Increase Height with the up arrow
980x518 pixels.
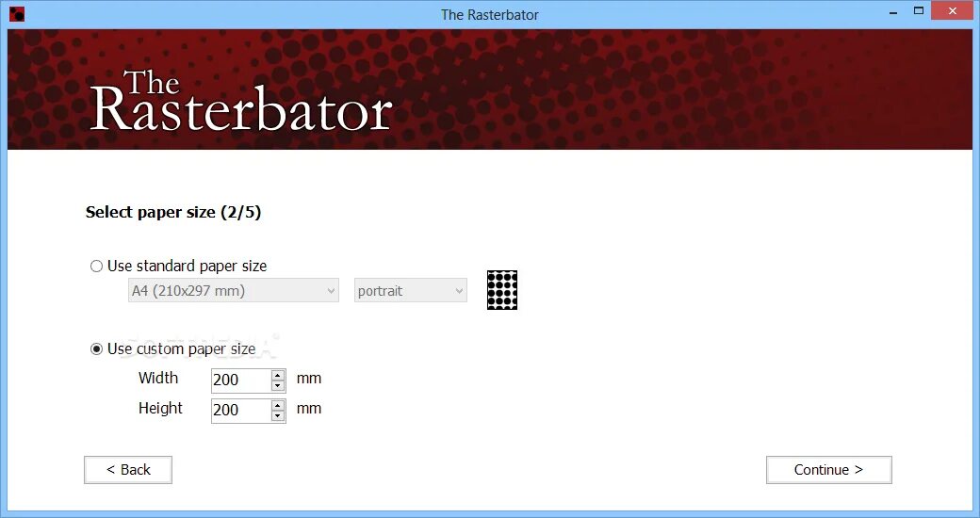coord(278,405)
